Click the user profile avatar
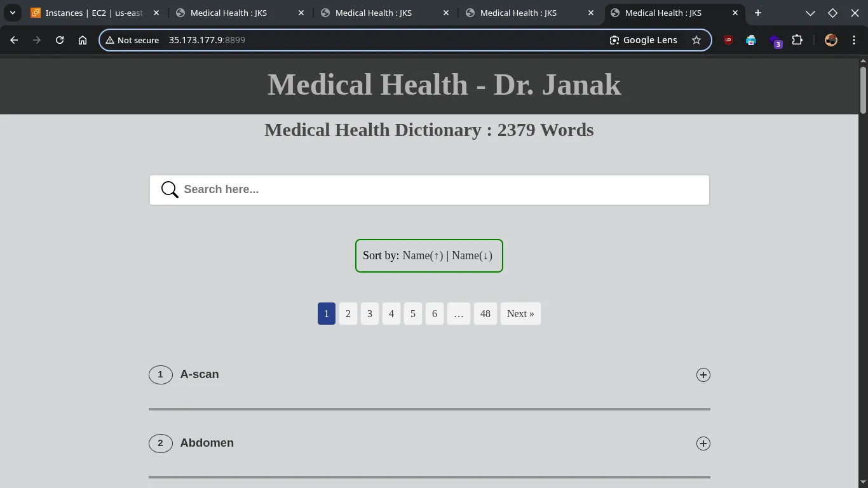 [x=831, y=40]
